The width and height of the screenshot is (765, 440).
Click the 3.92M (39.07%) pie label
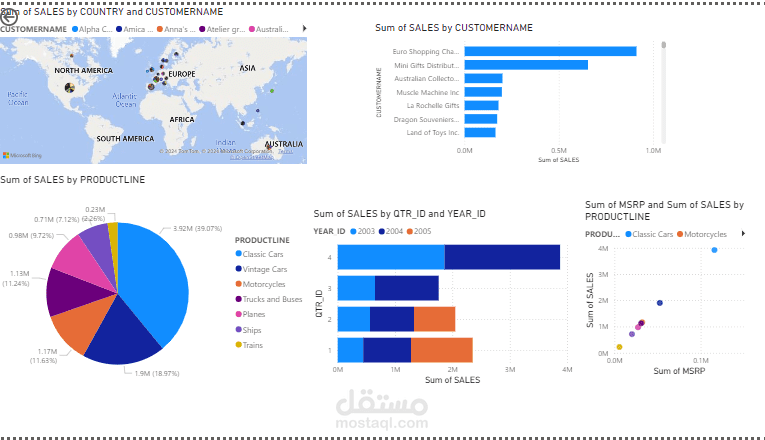198,228
